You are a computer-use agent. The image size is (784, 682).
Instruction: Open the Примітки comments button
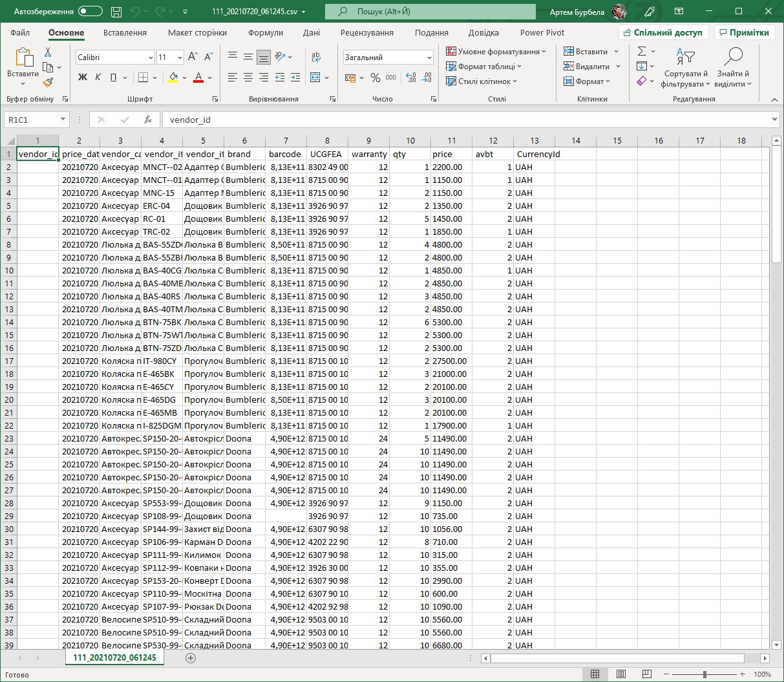click(744, 33)
